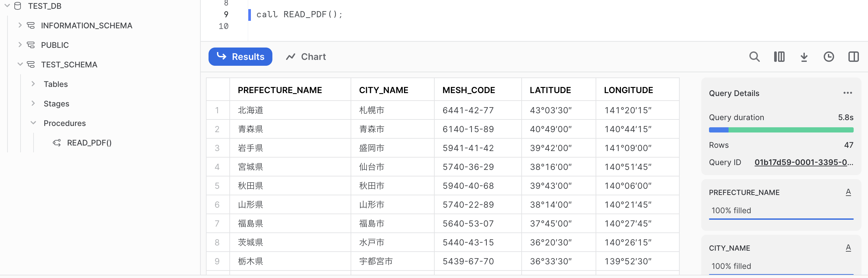Expand the INFORMATION_SCHEMA schema

(20, 25)
